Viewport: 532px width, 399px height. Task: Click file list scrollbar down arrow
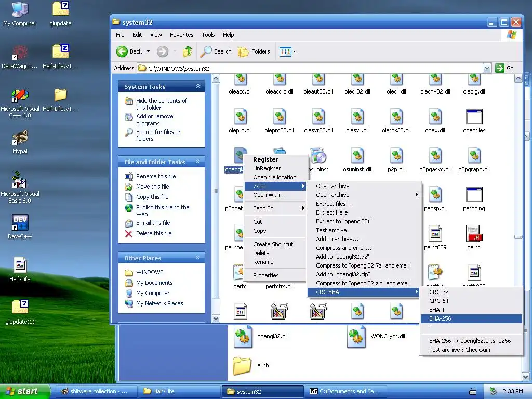tap(518, 318)
